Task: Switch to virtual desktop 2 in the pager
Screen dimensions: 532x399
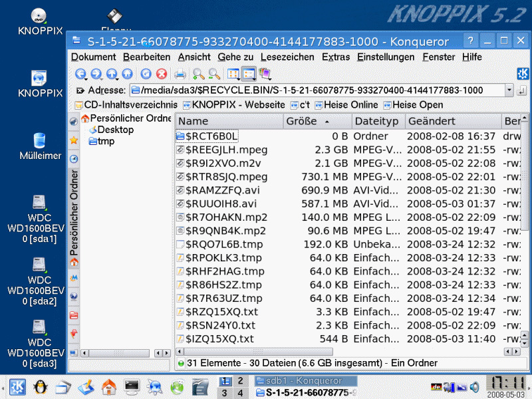Action: [240, 380]
